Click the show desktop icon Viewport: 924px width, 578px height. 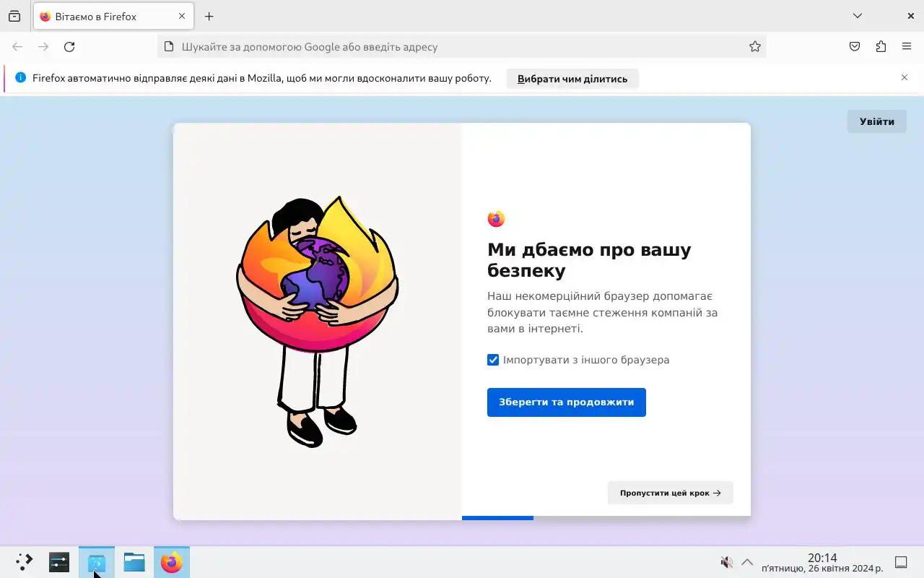tap(901, 562)
